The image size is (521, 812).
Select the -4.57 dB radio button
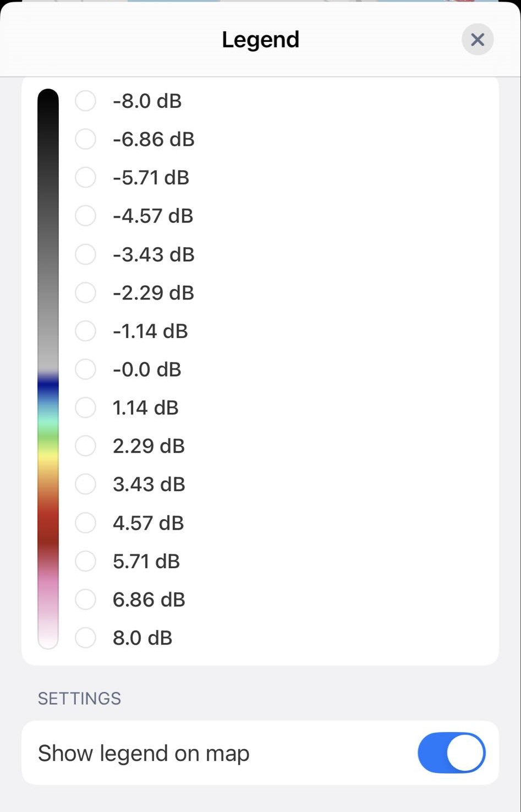tap(85, 216)
